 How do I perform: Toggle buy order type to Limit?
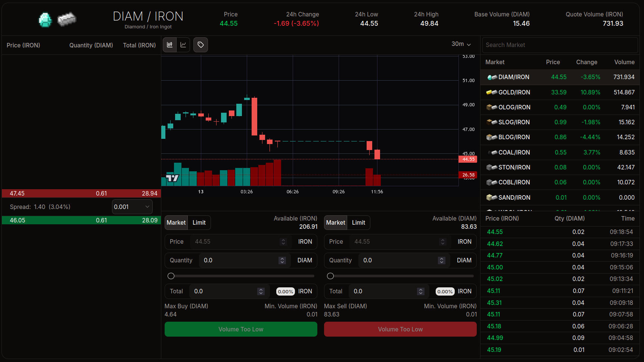coord(199,223)
